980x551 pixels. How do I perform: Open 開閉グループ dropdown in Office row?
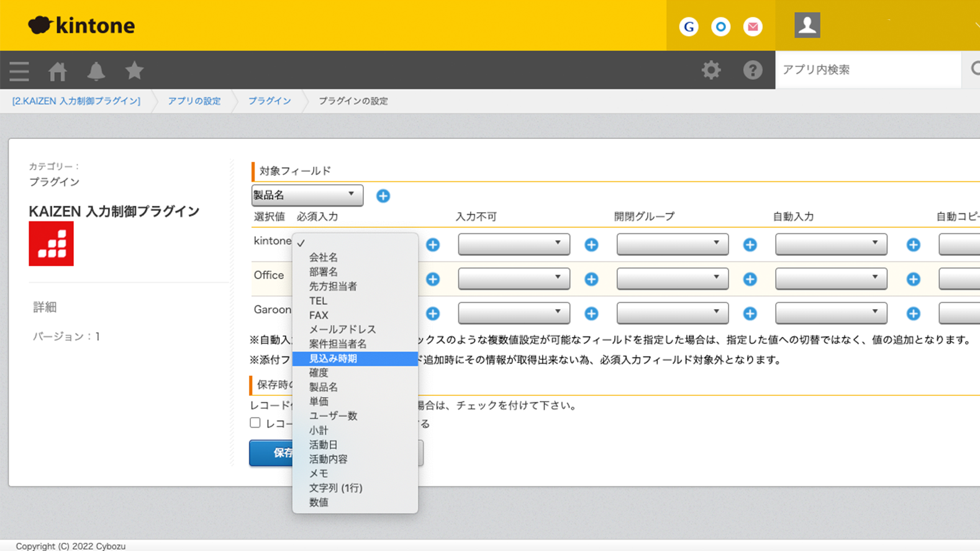click(x=673, y=279)
